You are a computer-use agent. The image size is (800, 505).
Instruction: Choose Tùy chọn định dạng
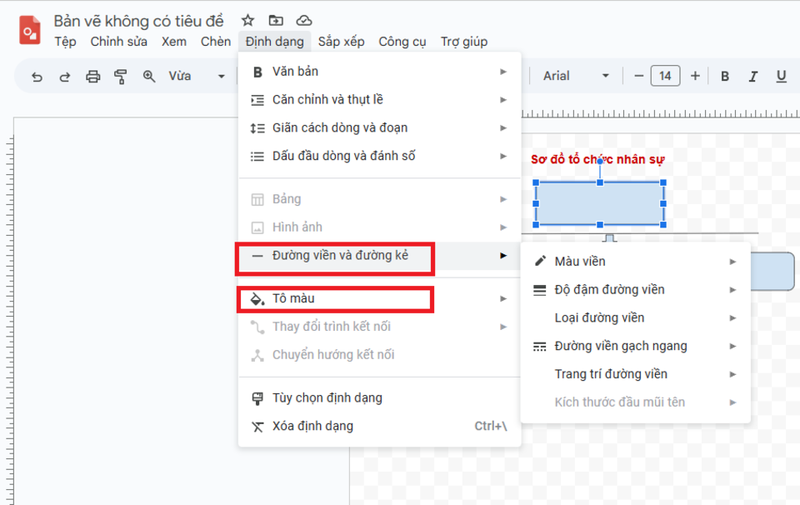pos(380,398)
